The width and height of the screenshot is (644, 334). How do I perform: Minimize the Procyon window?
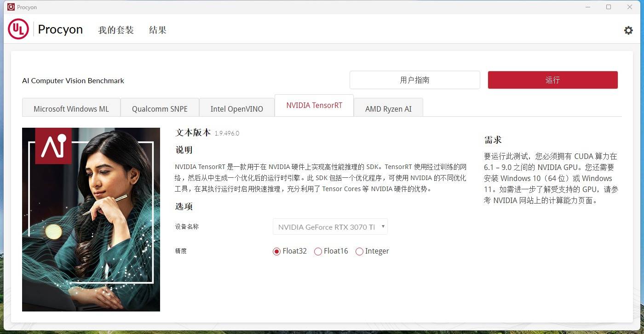coord(587,7)
